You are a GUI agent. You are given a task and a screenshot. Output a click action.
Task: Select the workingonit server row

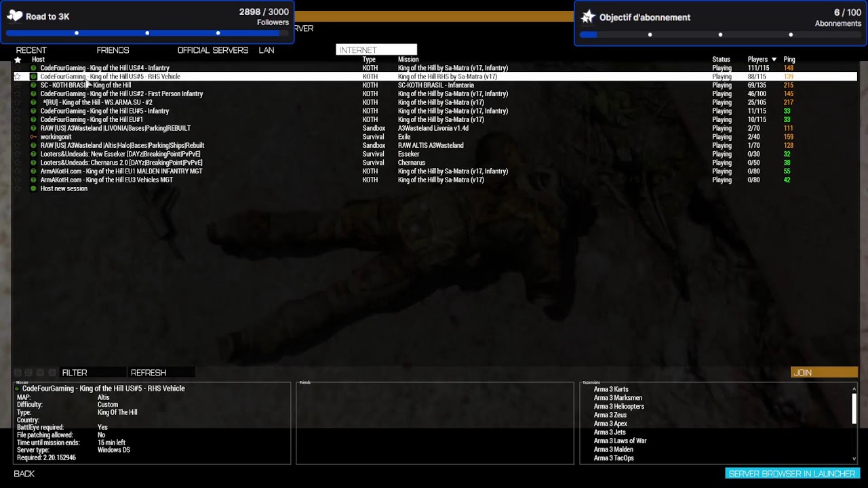pyautogui.click(x=434, y=137)
